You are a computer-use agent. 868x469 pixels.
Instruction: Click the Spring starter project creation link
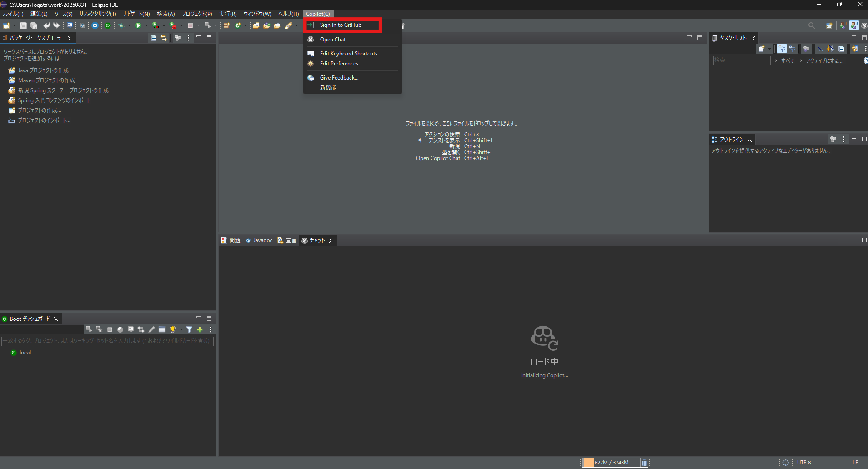63,90
